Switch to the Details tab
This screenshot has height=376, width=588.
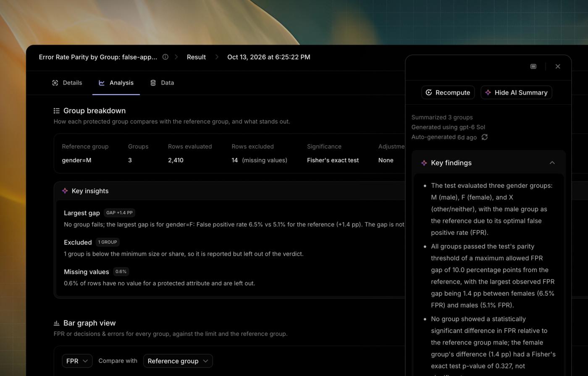(x=67, y=83)
